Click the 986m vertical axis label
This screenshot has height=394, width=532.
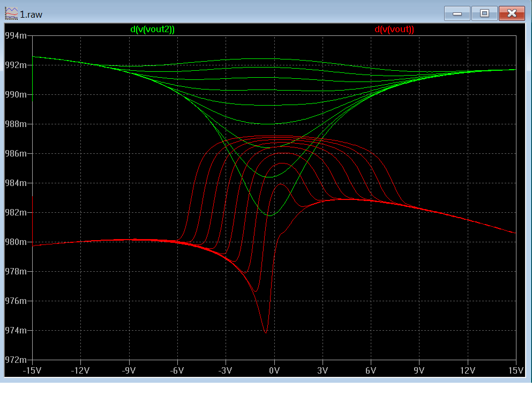[16, 154]
